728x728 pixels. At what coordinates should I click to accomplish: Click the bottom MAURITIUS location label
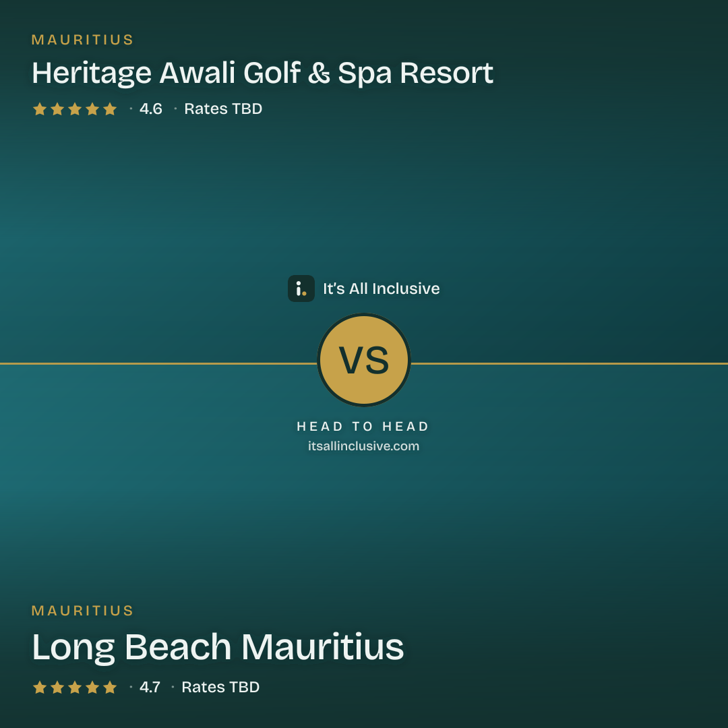click(83, 611)
